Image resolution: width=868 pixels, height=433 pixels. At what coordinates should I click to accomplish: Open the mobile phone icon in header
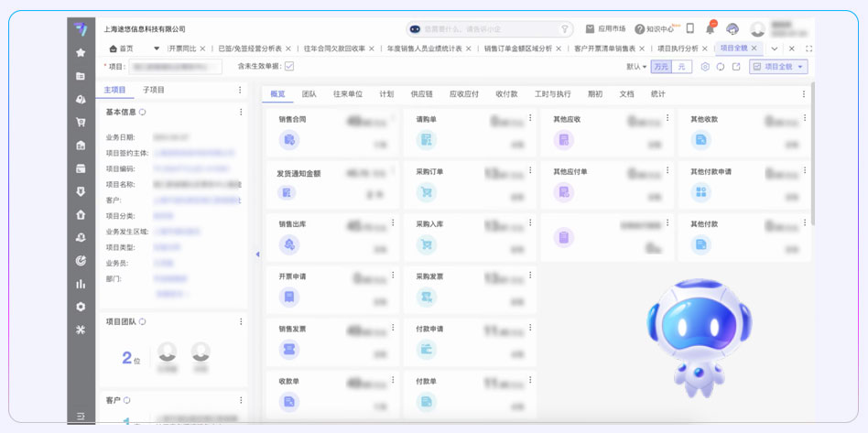[689, 28]
